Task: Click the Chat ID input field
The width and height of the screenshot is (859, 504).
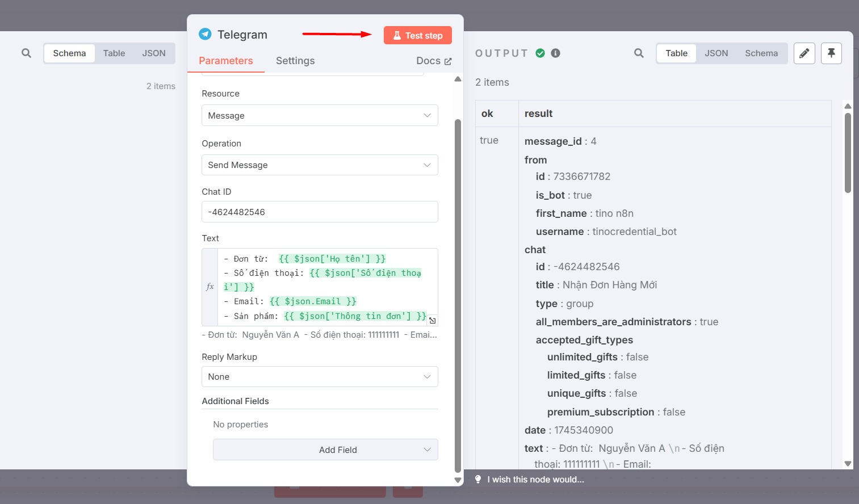Action: point(320,212)
